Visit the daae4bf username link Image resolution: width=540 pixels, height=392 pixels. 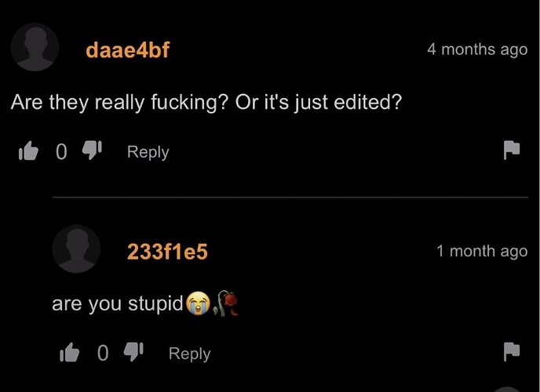coord(127,50)
